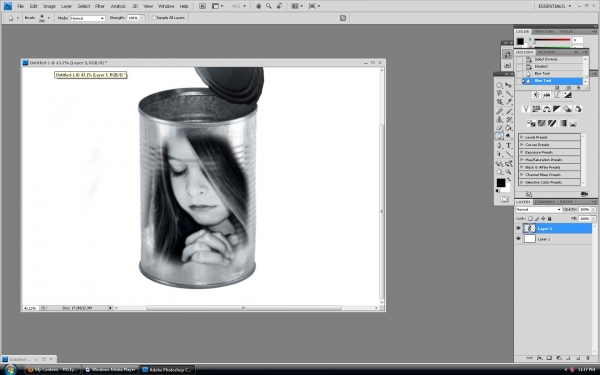The height and width of the screenshot is (375, 600).
Task: Set history brush source for Select Inverse state
Action: [519, 59]
